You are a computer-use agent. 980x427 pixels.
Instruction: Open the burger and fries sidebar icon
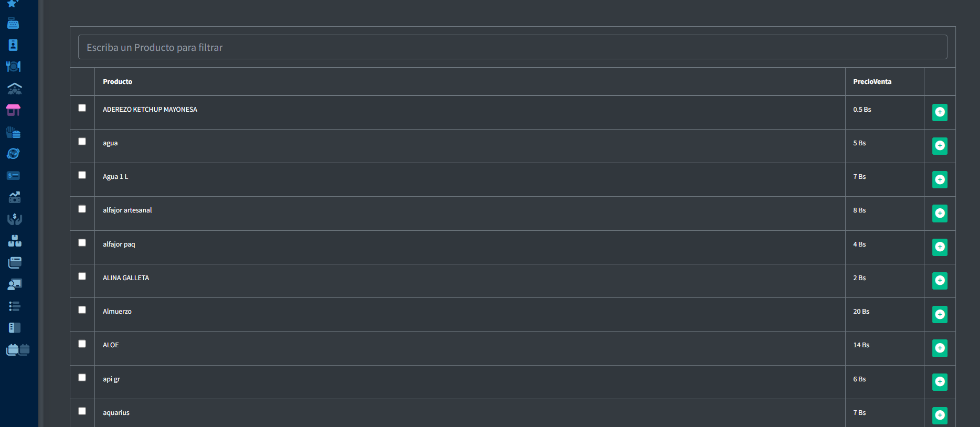coord(13,132)
